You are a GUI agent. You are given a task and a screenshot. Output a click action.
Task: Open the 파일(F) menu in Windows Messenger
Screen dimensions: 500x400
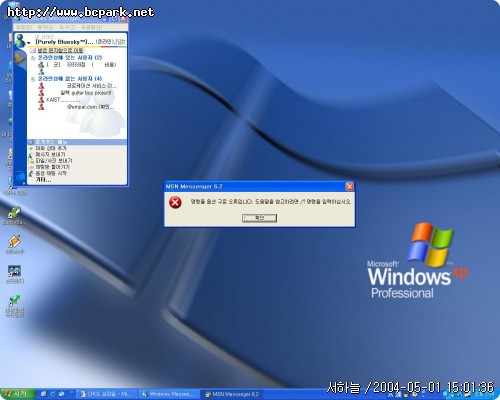(x=24, y=27)
